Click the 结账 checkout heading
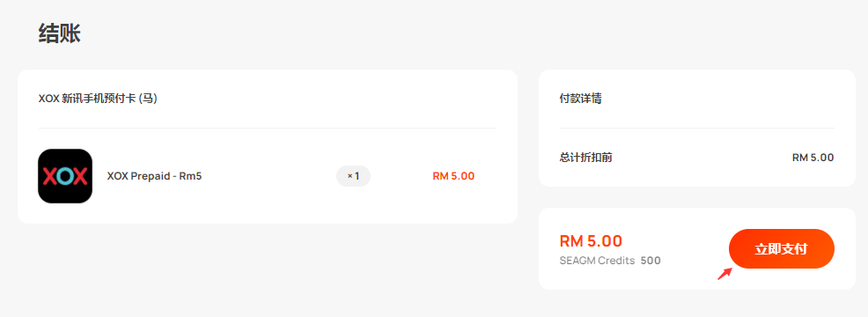Screen dimensions: 868x317 (60, 33)
